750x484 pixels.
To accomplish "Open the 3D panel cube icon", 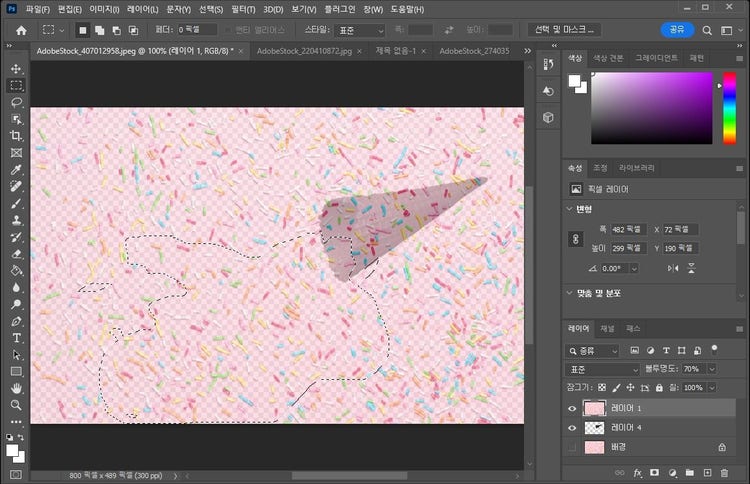I will [548, 117].
